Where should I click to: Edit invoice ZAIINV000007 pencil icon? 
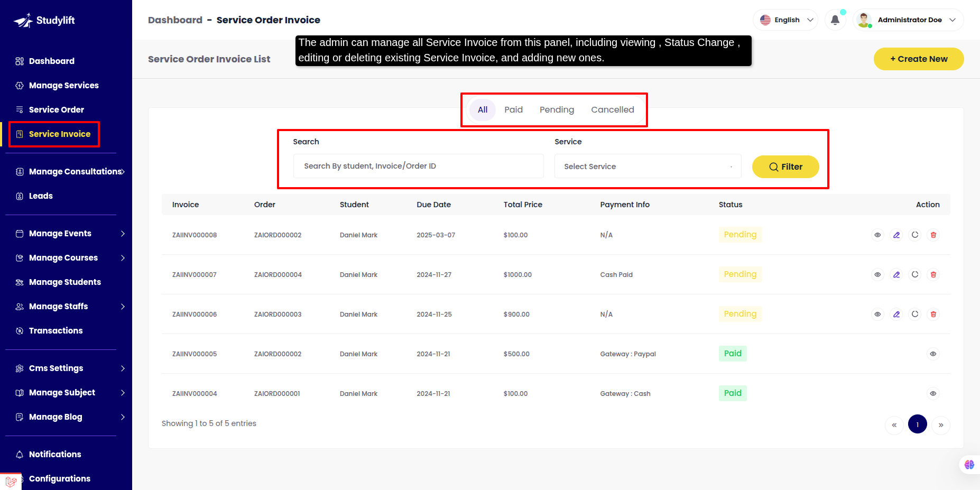click(896, 274)
